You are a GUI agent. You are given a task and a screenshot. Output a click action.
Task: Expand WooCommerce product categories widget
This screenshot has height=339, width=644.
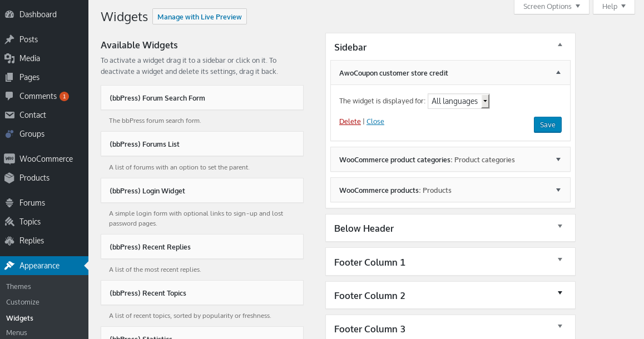pyautogui.click(x=558, y=159)
